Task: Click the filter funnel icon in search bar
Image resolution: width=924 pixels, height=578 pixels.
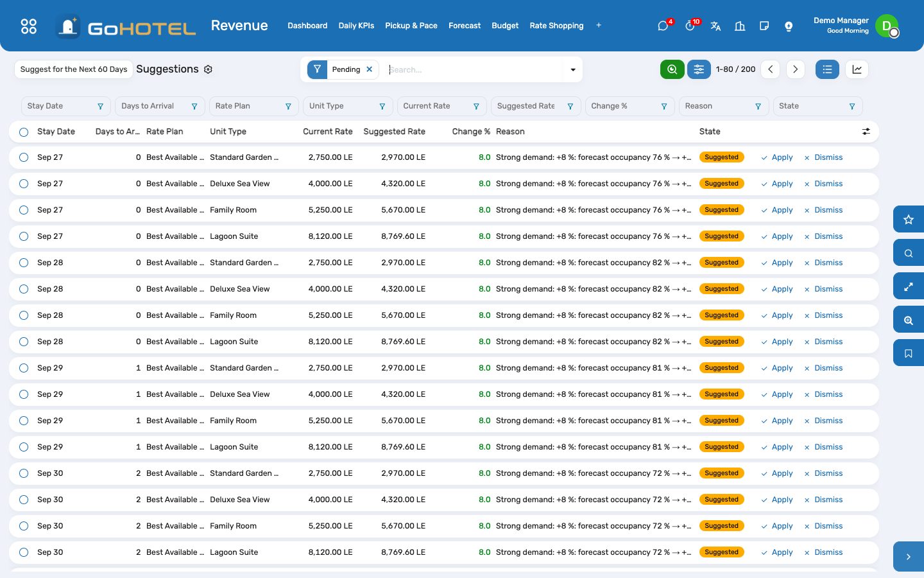Action: click(x=317, y=69)
